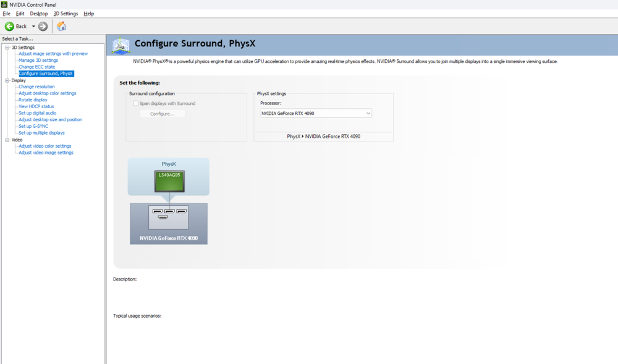Viewport: 618px width, 364px height.
Task: Open Set up digital audio
Action: click(38, 113)
